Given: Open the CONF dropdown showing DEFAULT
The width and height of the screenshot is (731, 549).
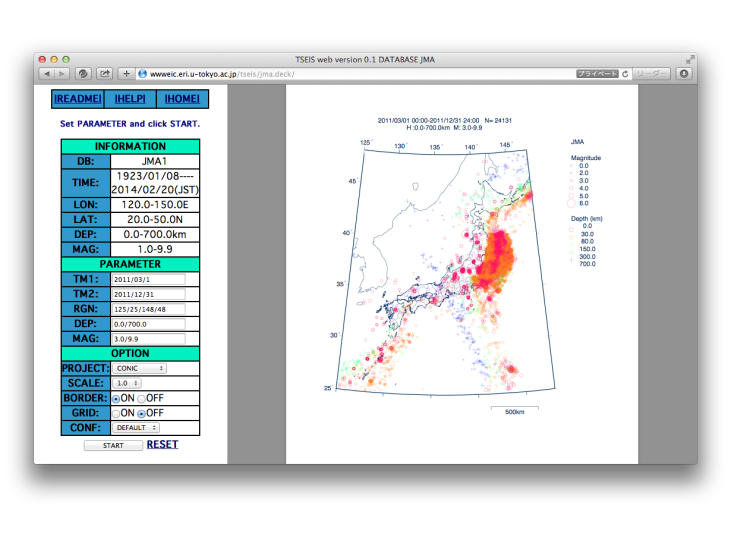Looking at the screenshot, I should click(136, 427).
